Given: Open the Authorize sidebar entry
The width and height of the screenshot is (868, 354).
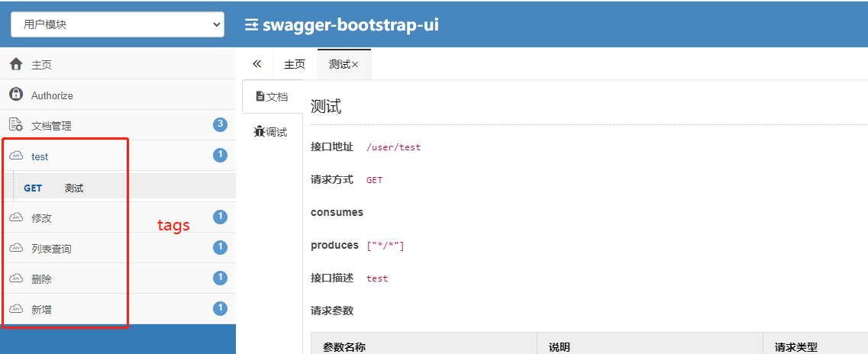Looking at the screenshot, I should 118,95.
